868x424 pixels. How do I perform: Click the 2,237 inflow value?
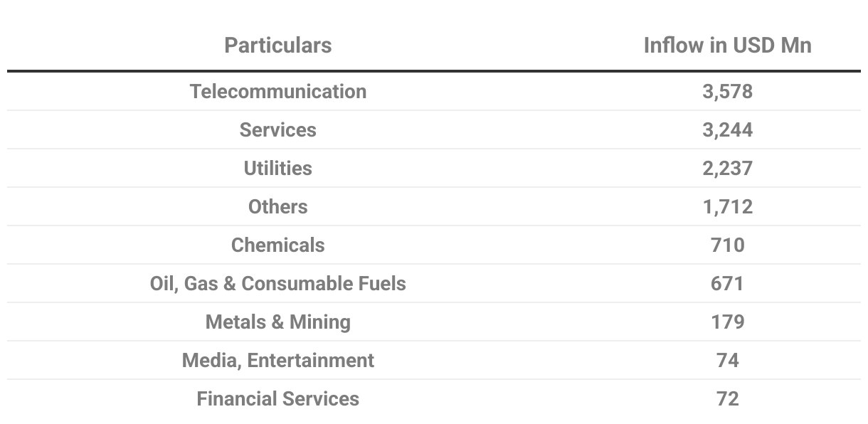727,168
